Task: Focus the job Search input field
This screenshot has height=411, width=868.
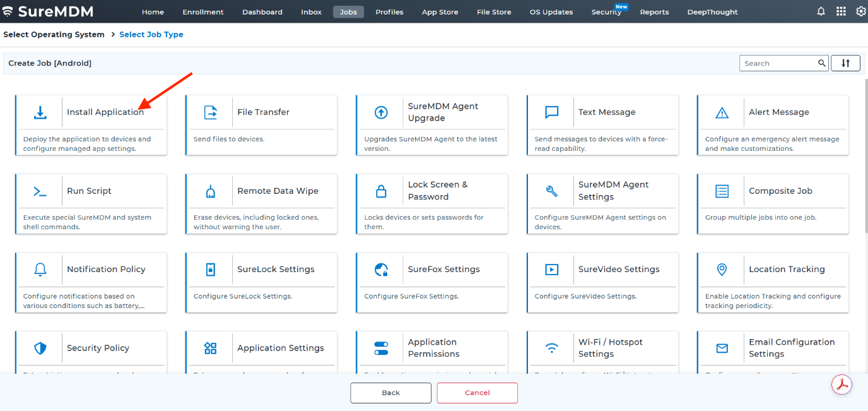Action: pyautogui.click(x=778, y=63)
